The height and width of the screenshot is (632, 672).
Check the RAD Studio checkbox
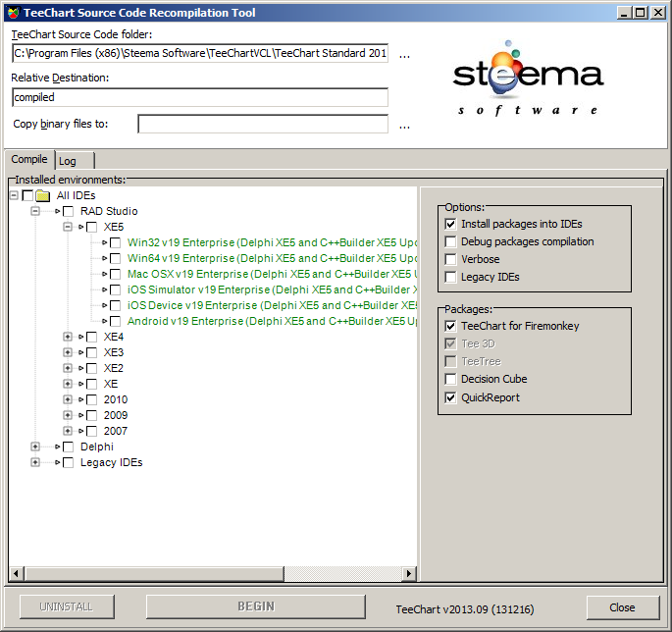point(68,211)
